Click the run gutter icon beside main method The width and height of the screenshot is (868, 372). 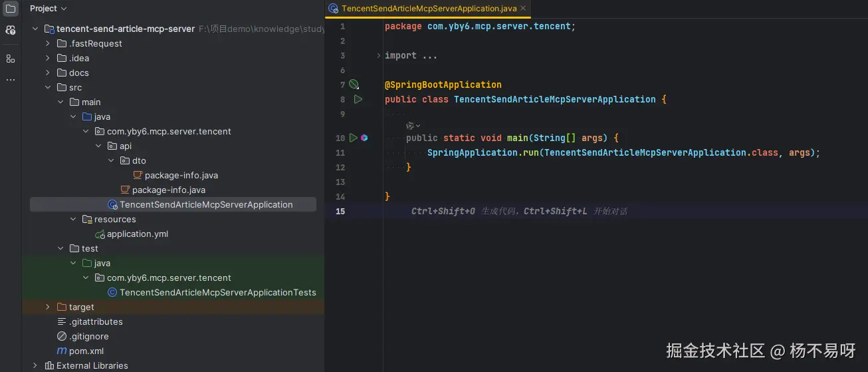click(354, 138)
